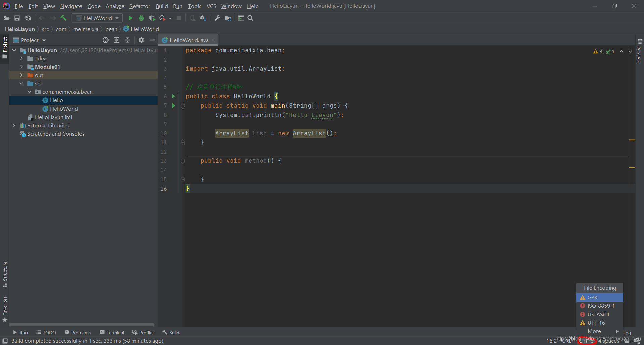Click the Reload from disk icon

tap(28, 18)
